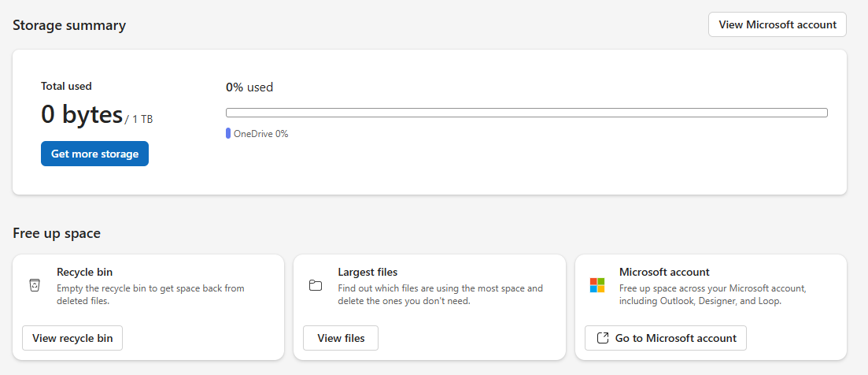Click View files button
Image resolution: width=868 pixels, height=375 pixels.
tap(341, 338)
